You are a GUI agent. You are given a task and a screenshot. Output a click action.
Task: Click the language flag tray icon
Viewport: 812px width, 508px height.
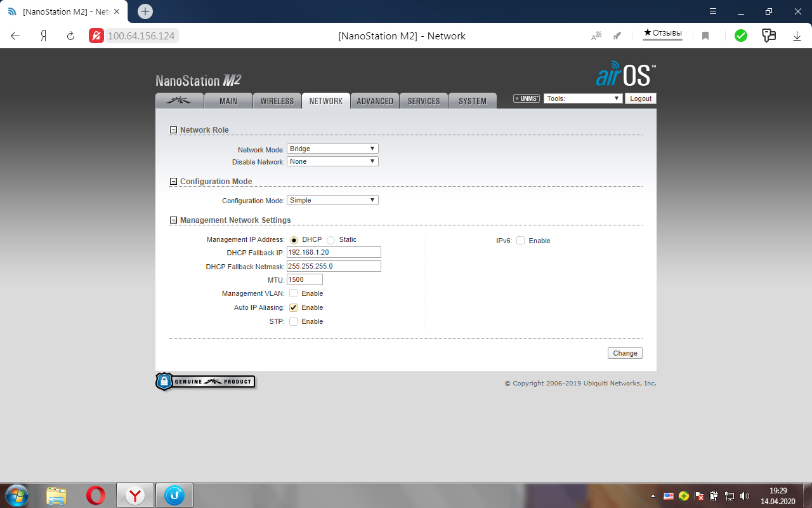[x=669, y=496]
